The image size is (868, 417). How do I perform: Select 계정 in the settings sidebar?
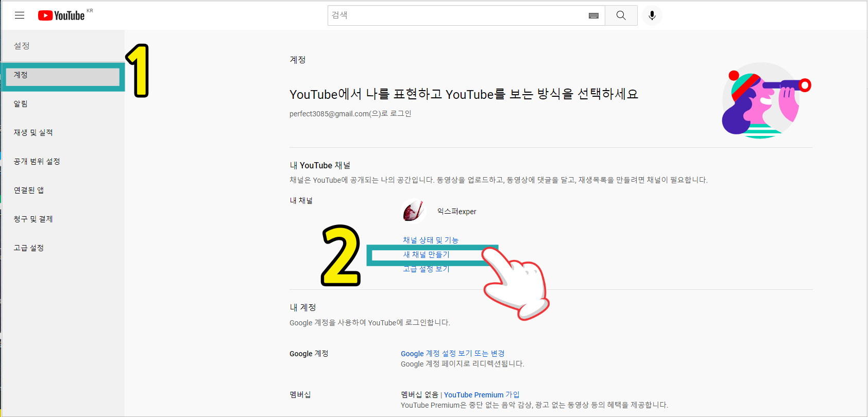coord(63,75)
